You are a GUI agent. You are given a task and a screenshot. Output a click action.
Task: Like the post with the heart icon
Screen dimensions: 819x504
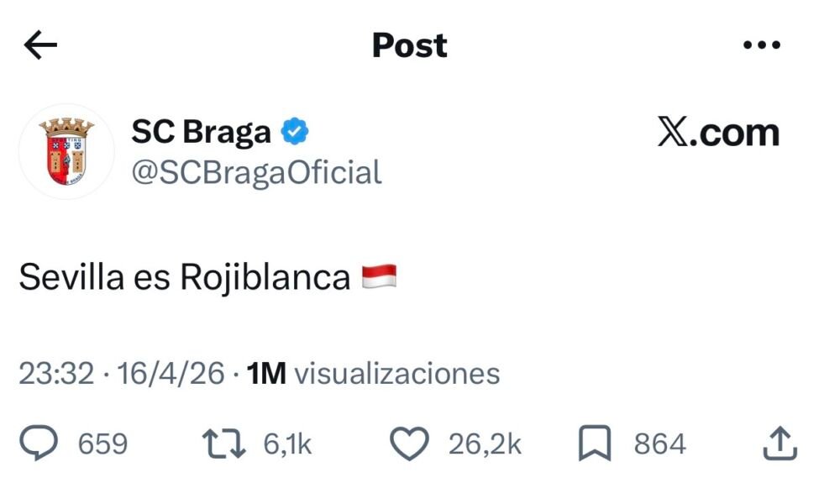click(x=411, y=444)
